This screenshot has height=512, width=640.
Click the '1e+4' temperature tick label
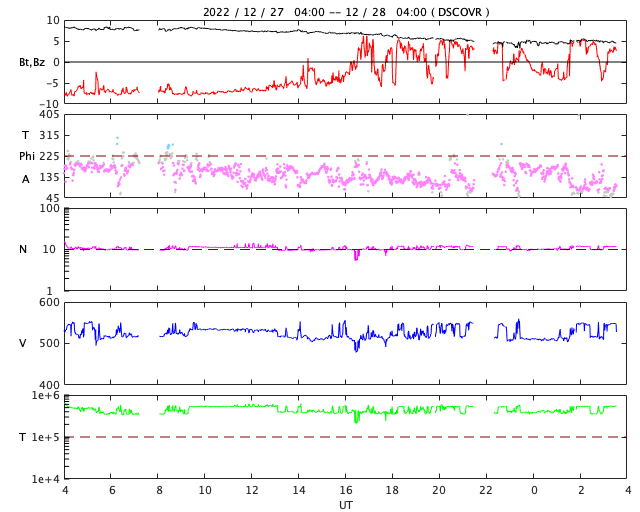point(46,479)
